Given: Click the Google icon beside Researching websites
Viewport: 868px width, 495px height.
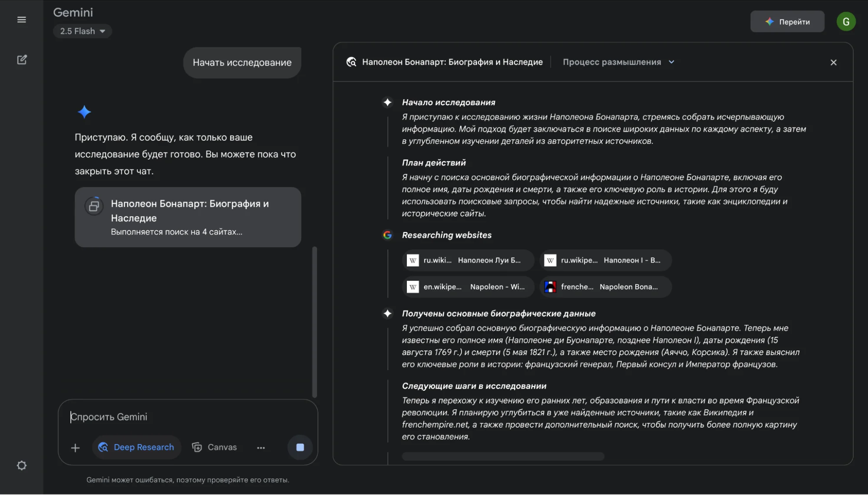Looking at the screenshot, I should 387,235.
